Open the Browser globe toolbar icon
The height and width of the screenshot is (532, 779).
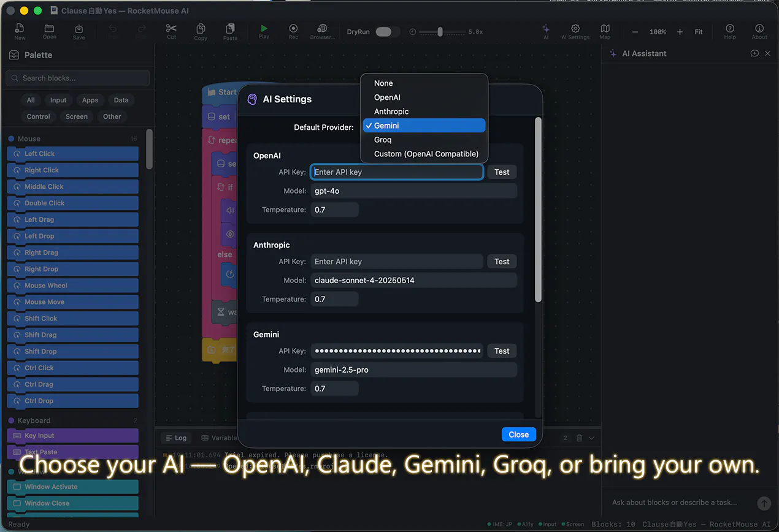coord(323,32)
